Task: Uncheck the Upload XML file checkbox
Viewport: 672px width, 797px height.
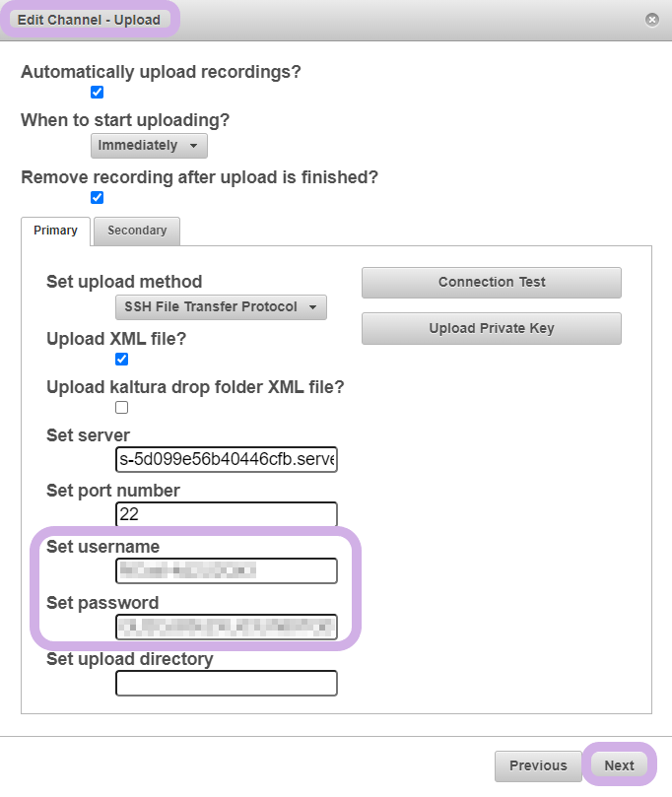Action: (x=122, y=360)
